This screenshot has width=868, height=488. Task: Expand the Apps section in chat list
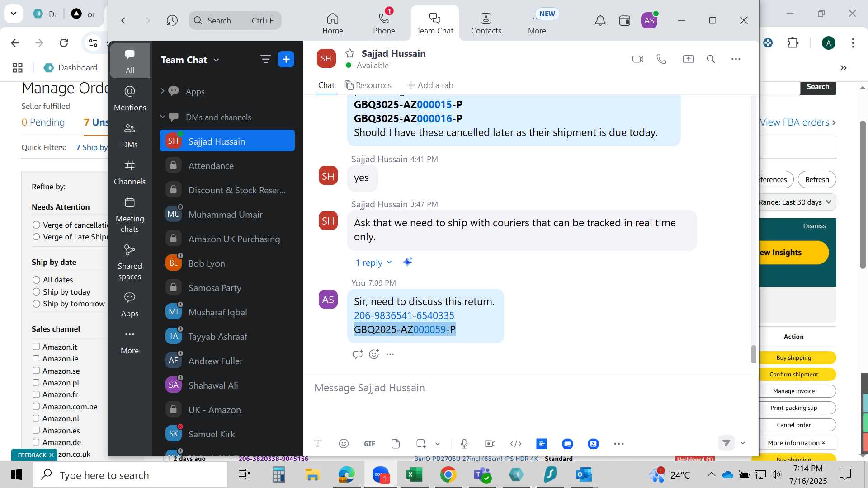[x=162, y=91]
